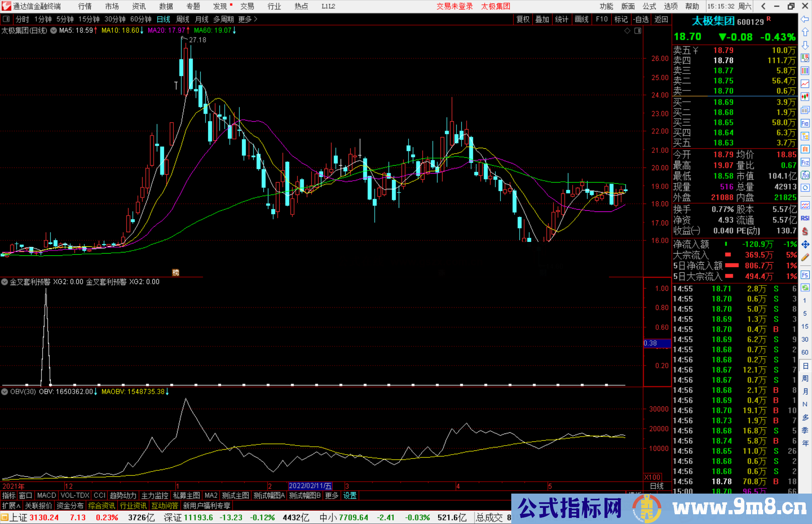Toggle the main chart 太极集团(日线) indicator circle
This screenshot has height=524, width=812.
(x=53, y=30)
